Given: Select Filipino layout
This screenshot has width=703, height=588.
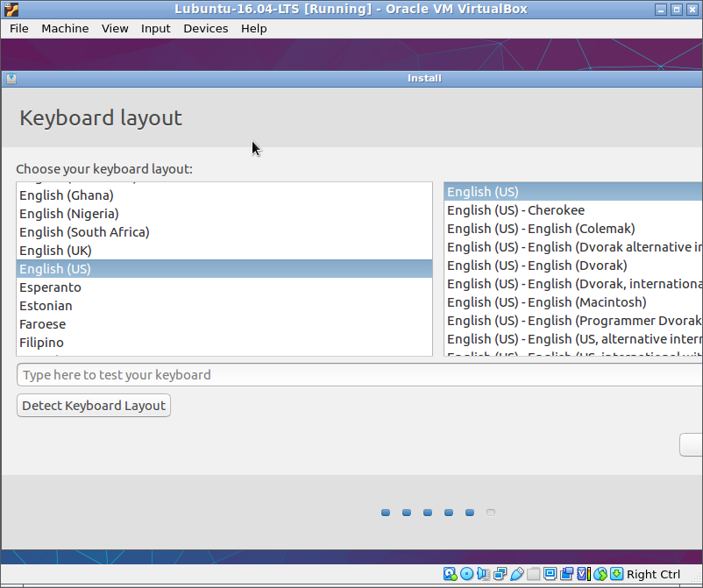Looking at the screenshot, I should point(224,343).
